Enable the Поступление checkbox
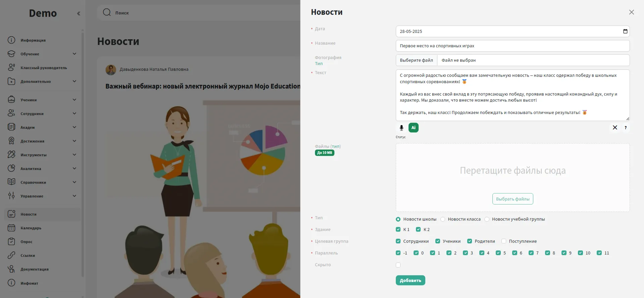The image size is (644, 298). click(503, 241)
